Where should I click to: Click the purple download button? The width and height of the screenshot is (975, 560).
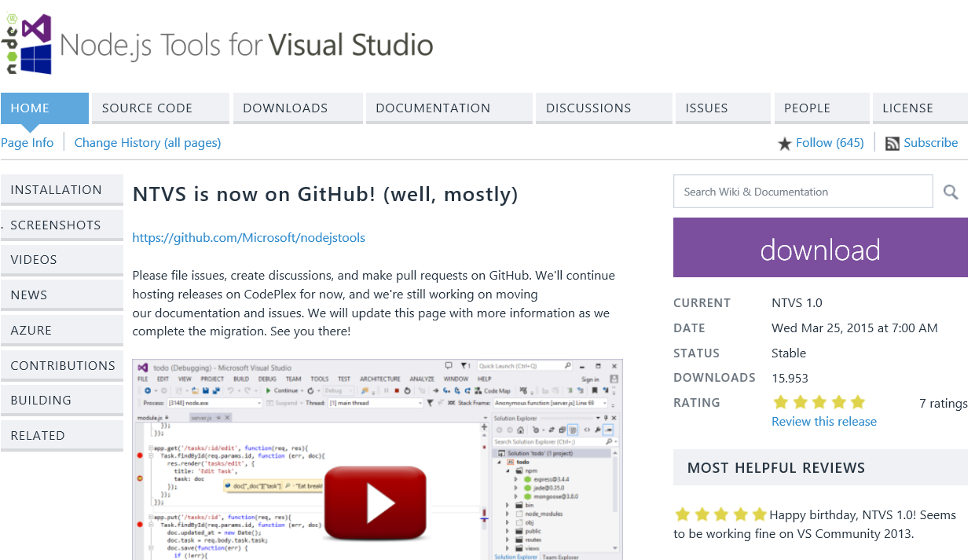820,248
